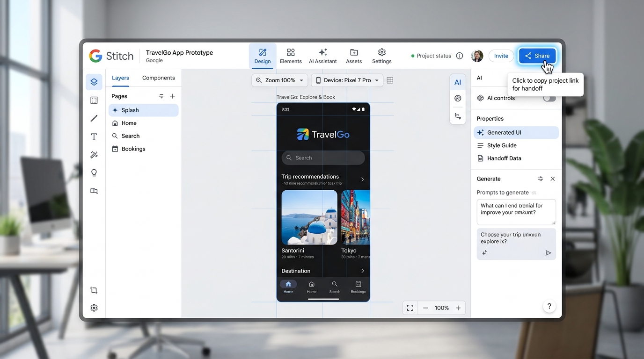The height and width of the screenshot is (359, 644).
Task: Click the Project status info icon
Action: pyautogui.click(x=460, y=56)
